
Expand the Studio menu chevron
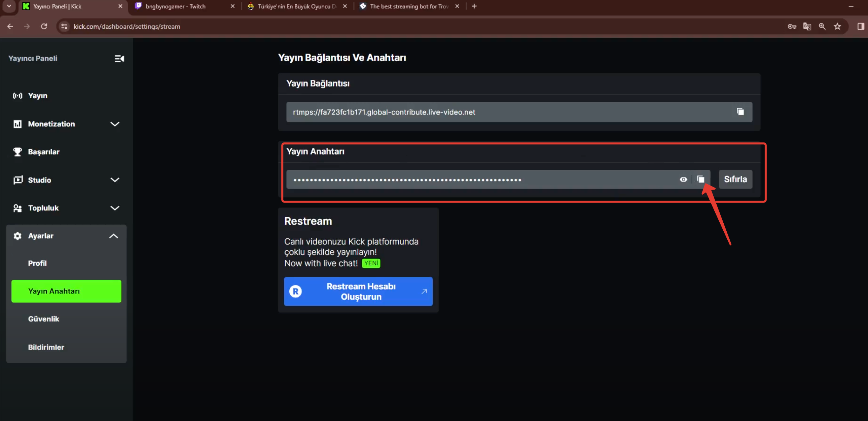coord(115,180)
